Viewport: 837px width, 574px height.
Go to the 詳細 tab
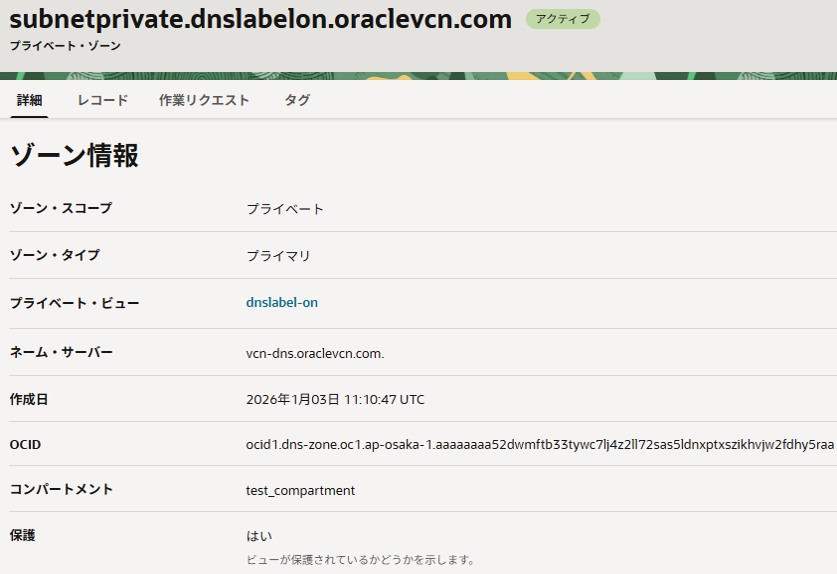pos(29,100)
